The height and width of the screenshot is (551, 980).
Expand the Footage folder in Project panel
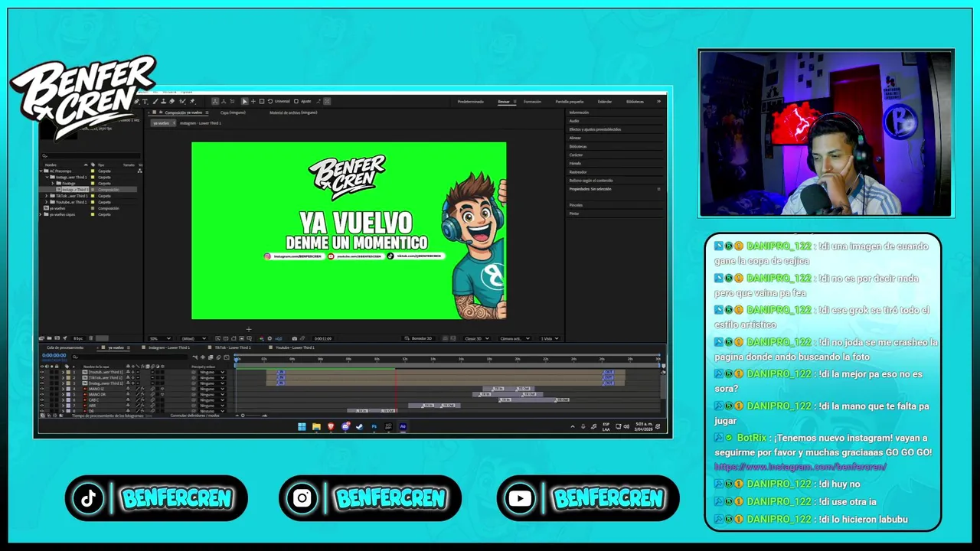pos(52,183)
